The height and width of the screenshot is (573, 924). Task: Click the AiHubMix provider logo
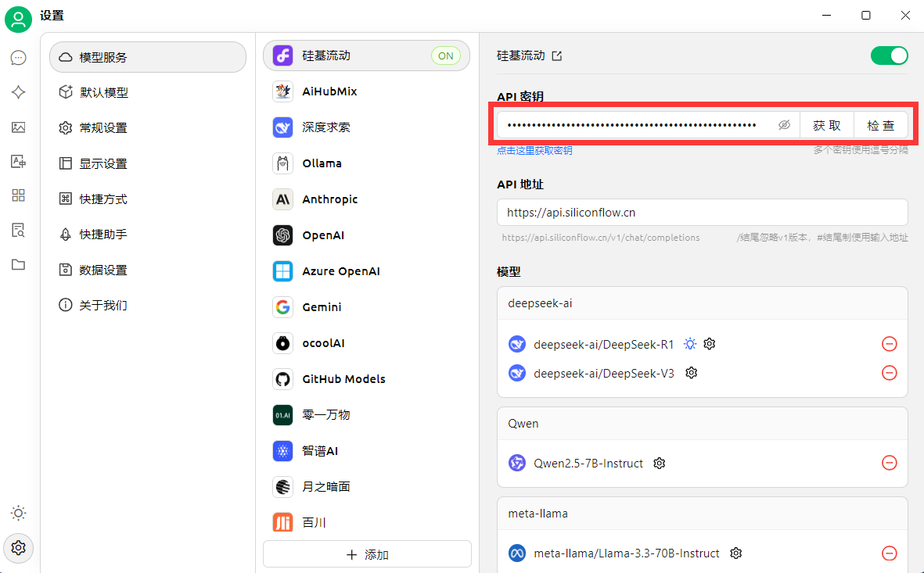coord(283,91)
